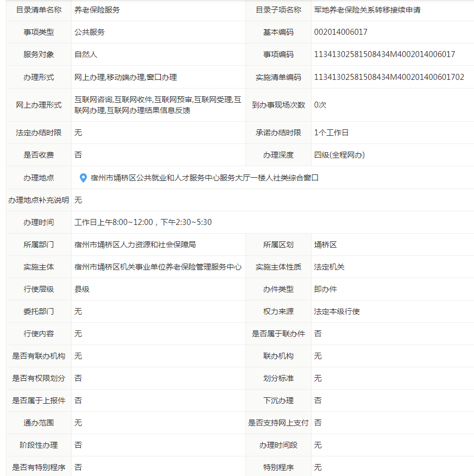Screen dimensions: 474x476
Task: Click the 0次 on-site visits value
Action: click(x=320, y=105)
